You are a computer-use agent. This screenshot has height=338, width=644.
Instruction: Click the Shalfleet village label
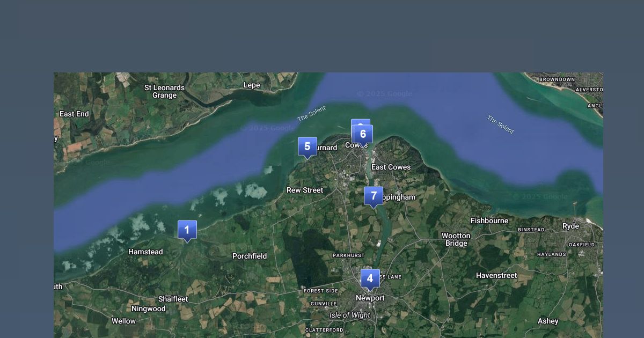click(173, 299)
